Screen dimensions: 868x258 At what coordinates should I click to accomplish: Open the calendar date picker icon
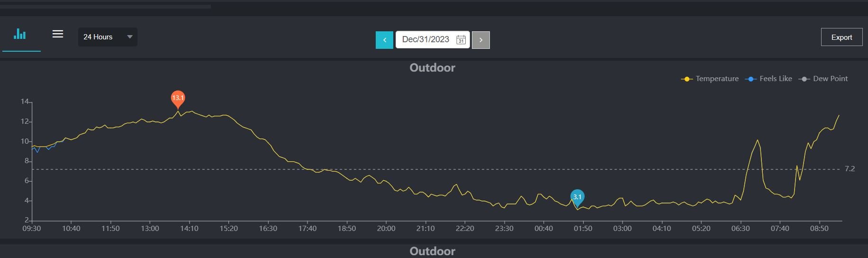[x=461, y=40]
